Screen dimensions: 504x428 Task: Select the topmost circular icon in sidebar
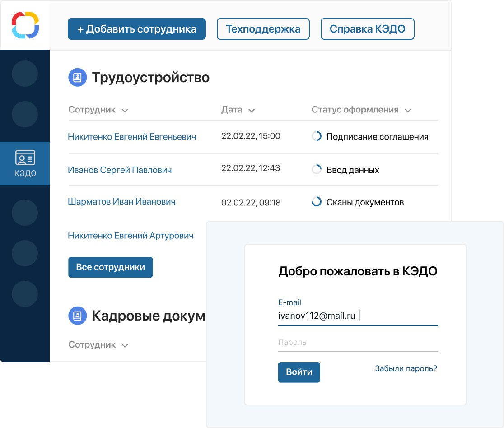(x=25, y=74)
